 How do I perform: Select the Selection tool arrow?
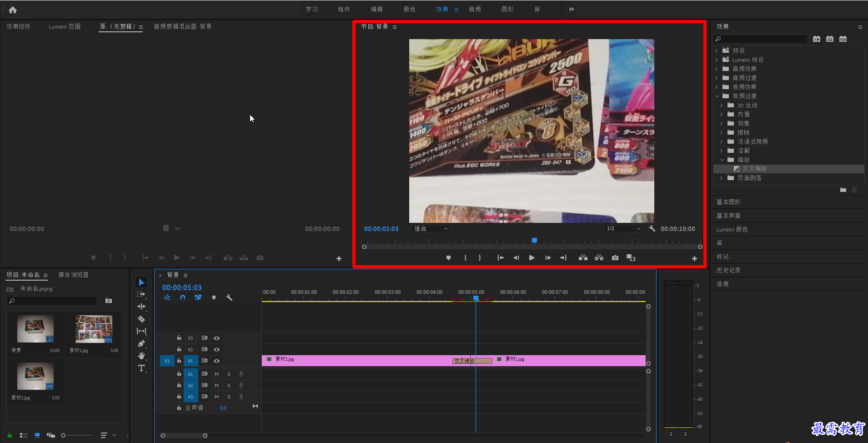141,282
